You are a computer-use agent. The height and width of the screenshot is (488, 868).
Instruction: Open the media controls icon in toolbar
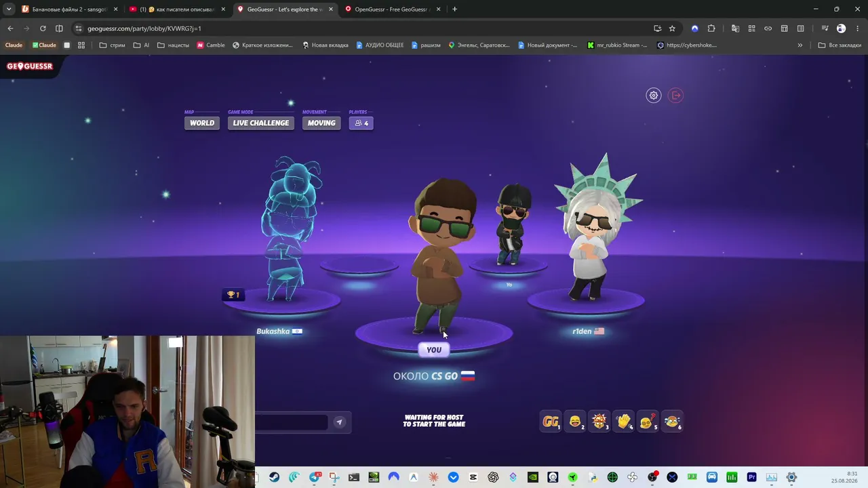825,28
